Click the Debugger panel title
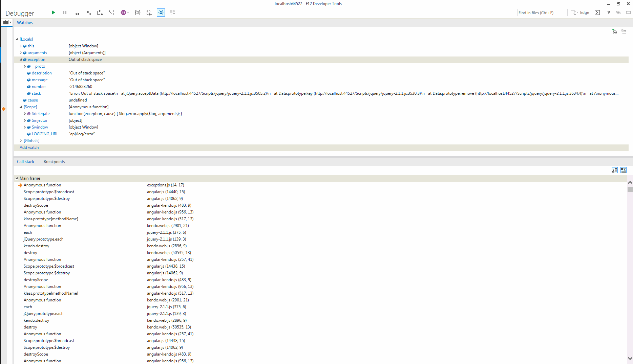 click(20, 13)
